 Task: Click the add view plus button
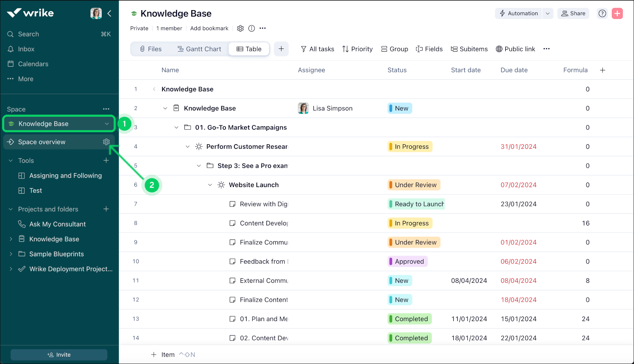tap(281, 49)
